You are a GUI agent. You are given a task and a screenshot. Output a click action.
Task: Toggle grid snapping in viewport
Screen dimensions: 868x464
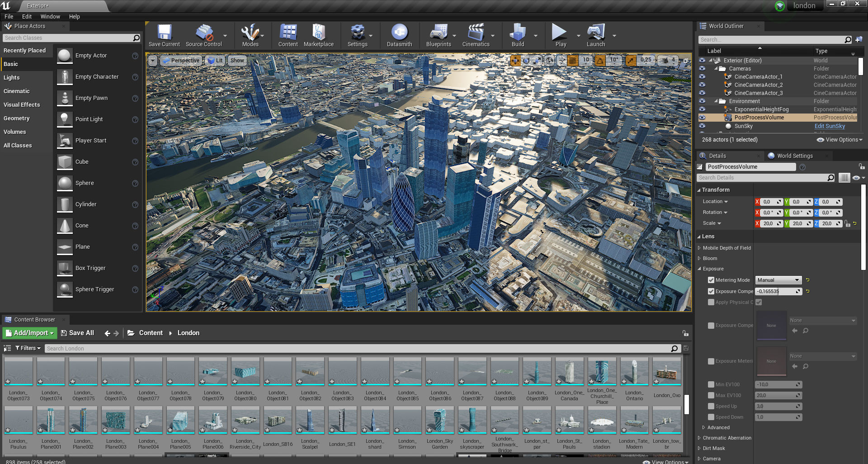coord(573,60)
